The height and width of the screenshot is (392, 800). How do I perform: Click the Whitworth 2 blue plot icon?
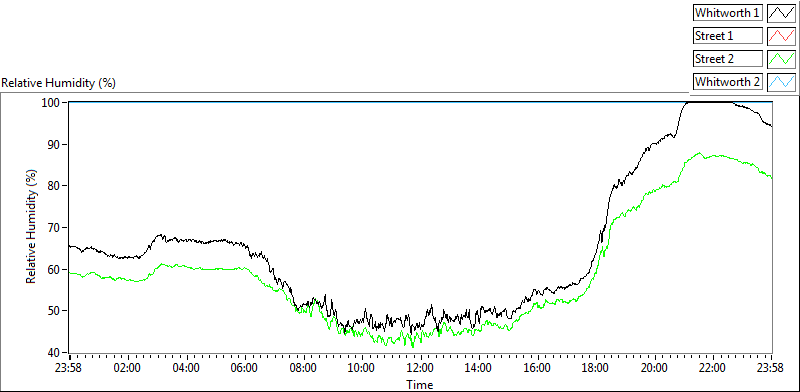point(781,81)
